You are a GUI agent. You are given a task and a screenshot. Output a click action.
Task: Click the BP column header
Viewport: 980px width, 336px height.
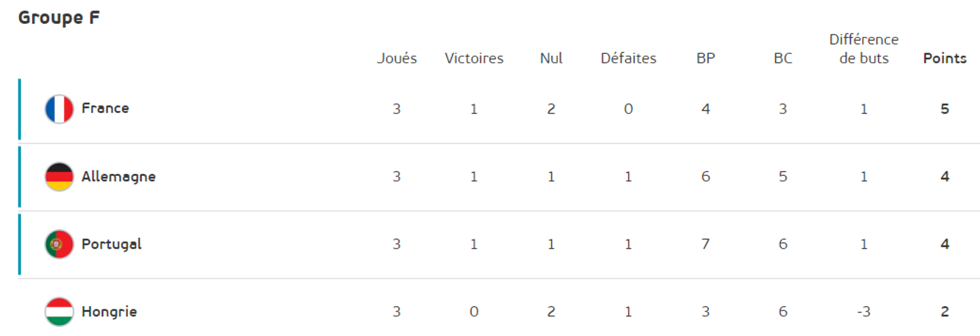706,59
